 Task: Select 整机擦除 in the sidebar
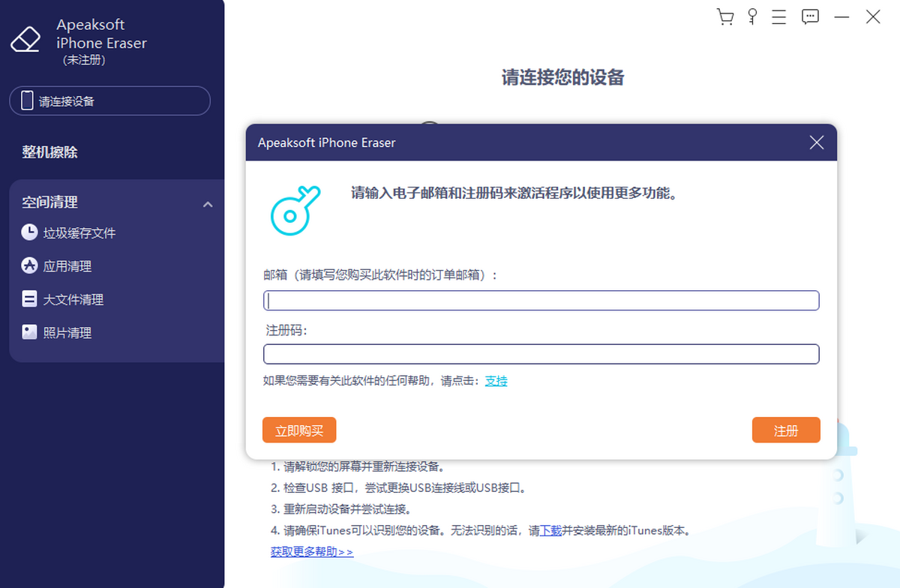point(49,152)
